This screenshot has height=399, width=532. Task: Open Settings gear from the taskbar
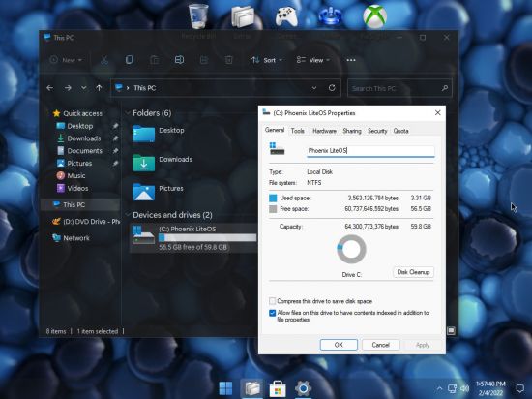pos(304,388)
